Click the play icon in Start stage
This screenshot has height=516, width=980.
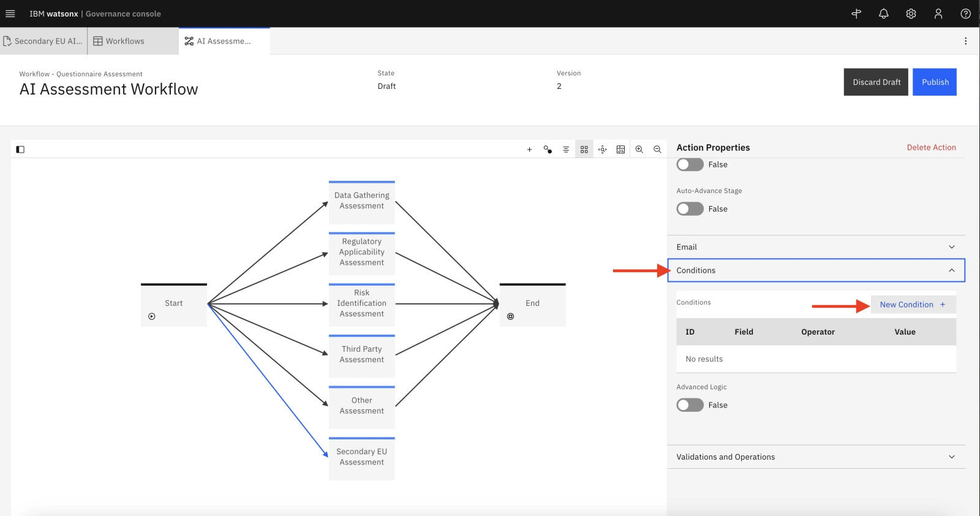click(152, 317)
